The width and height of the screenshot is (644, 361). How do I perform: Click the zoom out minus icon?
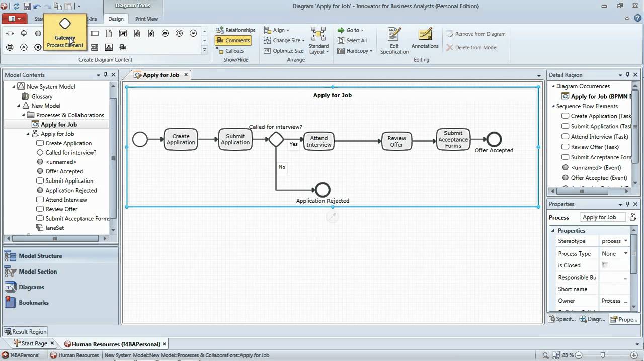pyautogui.click(x=579, y=355)
